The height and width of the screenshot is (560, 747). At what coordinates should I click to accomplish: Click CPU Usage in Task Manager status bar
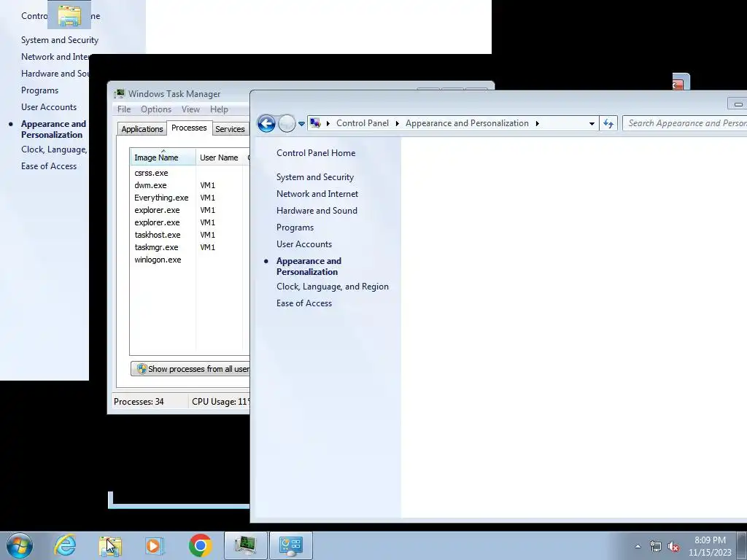(x=220, y=402)
